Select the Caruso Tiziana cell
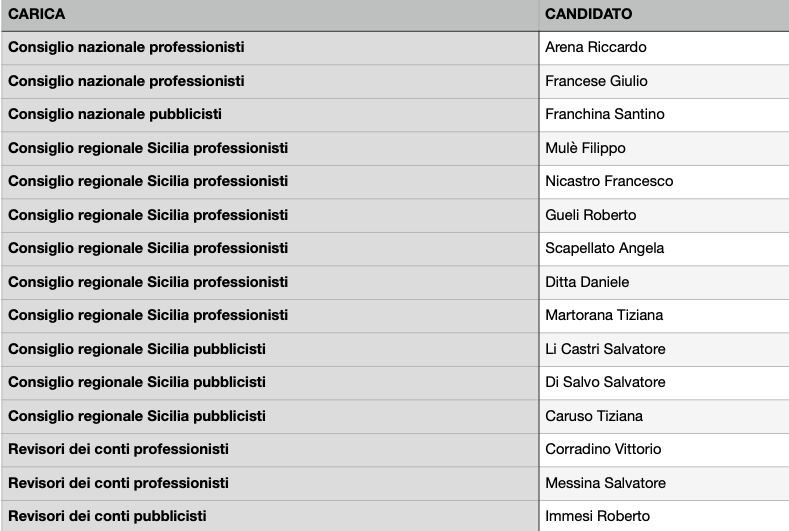The height and width of the screenshot is (531, 789). 594,416
